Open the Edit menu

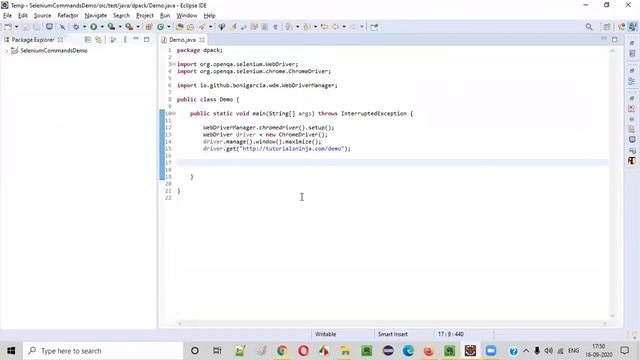coord(23,16)
